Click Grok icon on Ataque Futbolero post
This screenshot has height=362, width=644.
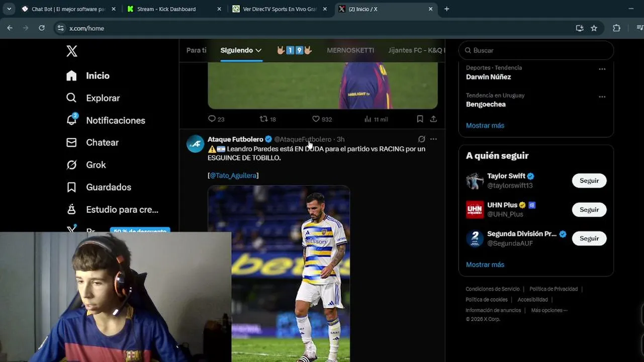(x=422, y=139)
